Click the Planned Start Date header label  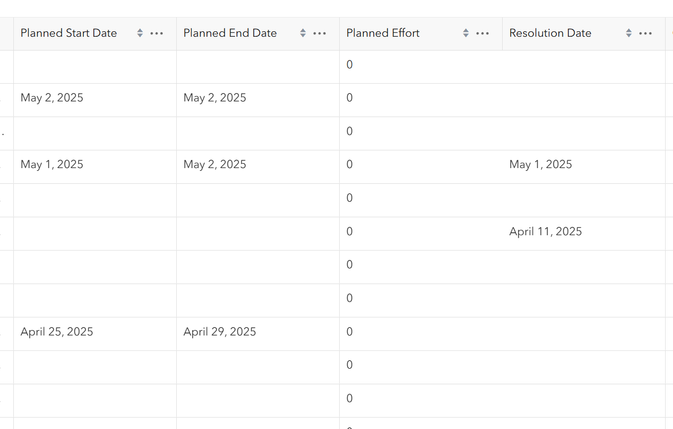[68, 33]
